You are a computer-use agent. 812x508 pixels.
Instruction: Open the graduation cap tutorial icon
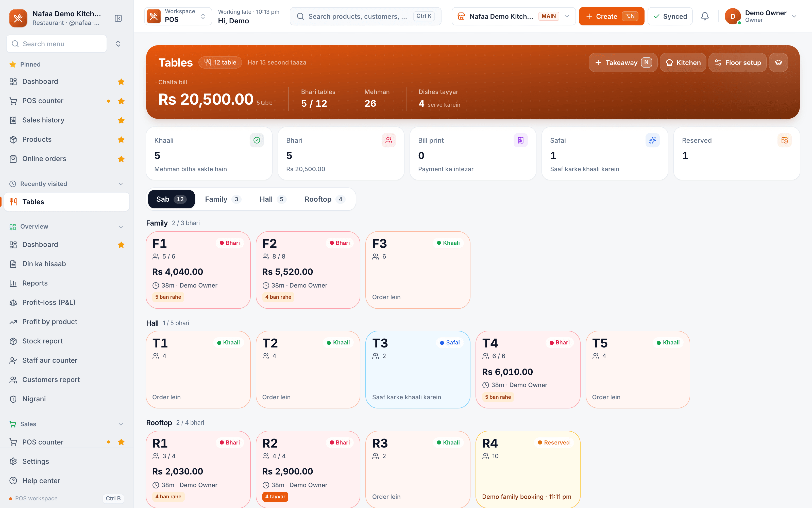pos(779,62)
